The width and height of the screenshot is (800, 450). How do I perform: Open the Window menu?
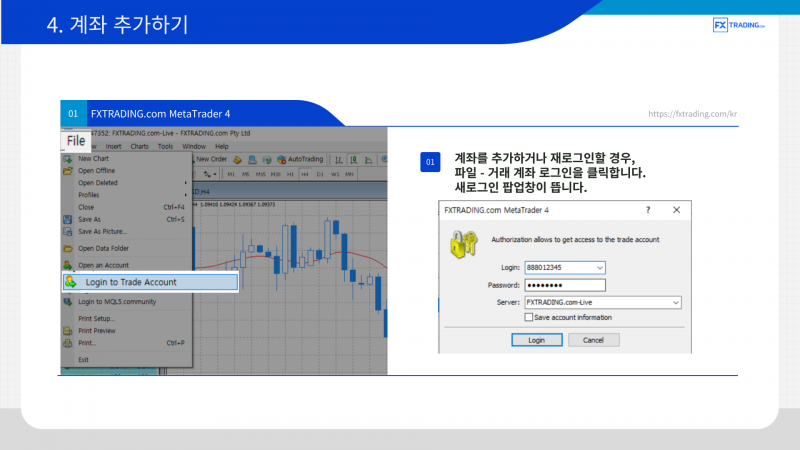(x=194, y=146)
